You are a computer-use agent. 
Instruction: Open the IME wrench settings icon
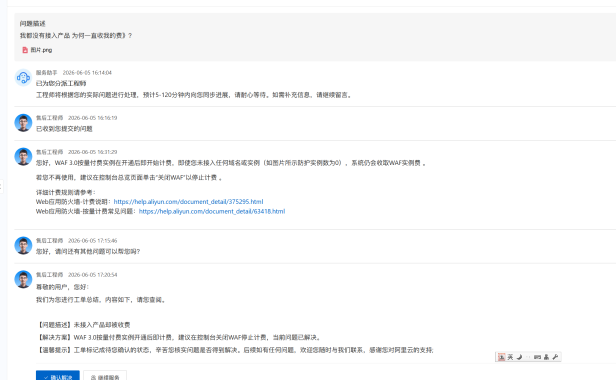click(555, 357)
